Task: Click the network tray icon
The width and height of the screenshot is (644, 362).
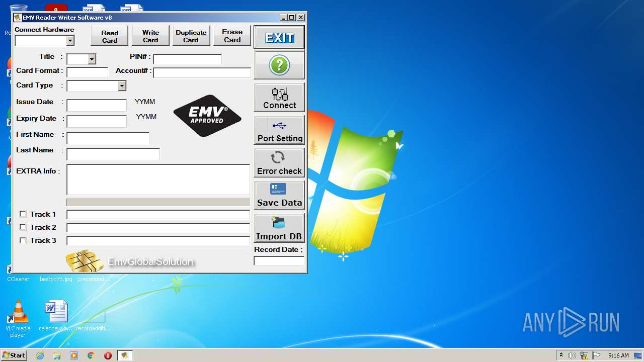Action: click(584, 355)
